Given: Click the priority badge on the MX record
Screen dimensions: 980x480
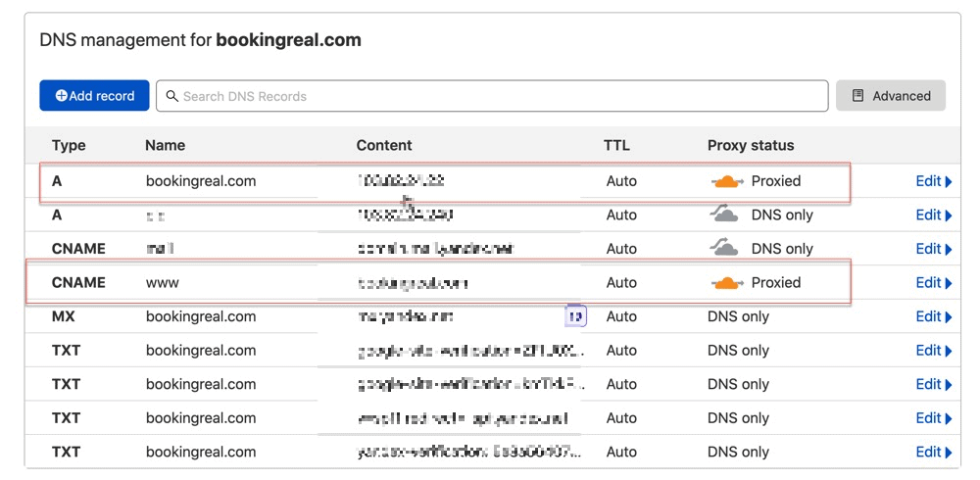Looking at the screenshot, I should click(x=575, y=316).
